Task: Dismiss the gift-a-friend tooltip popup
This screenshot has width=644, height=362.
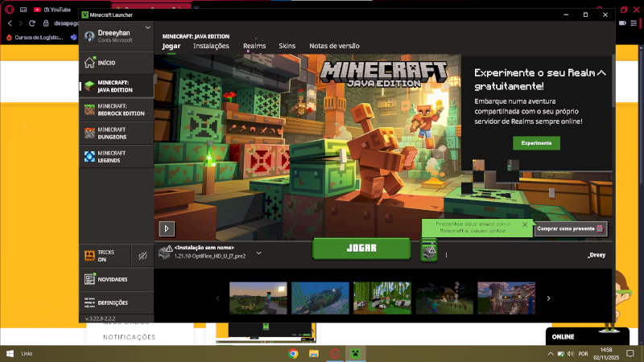Action: [x=525, y=225]
